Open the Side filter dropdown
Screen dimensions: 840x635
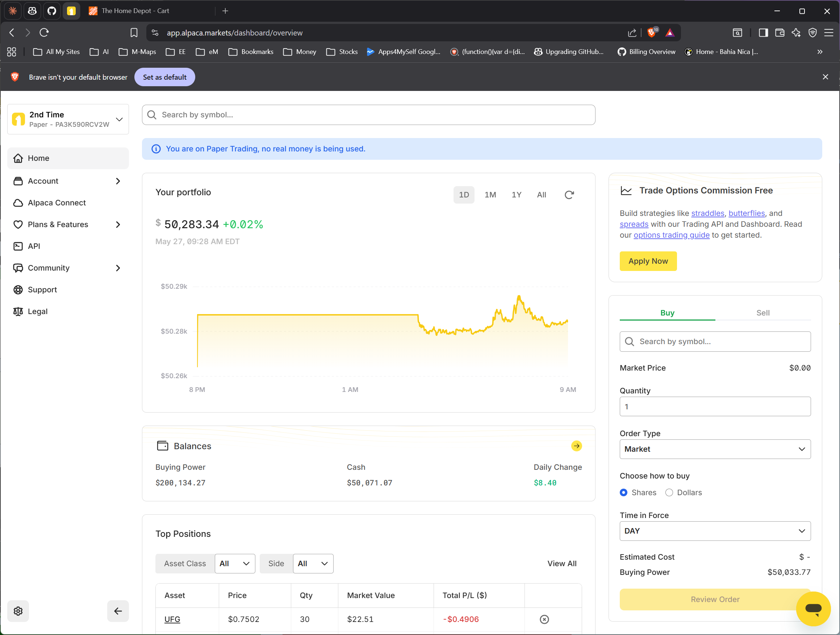[x=313, y=564]
